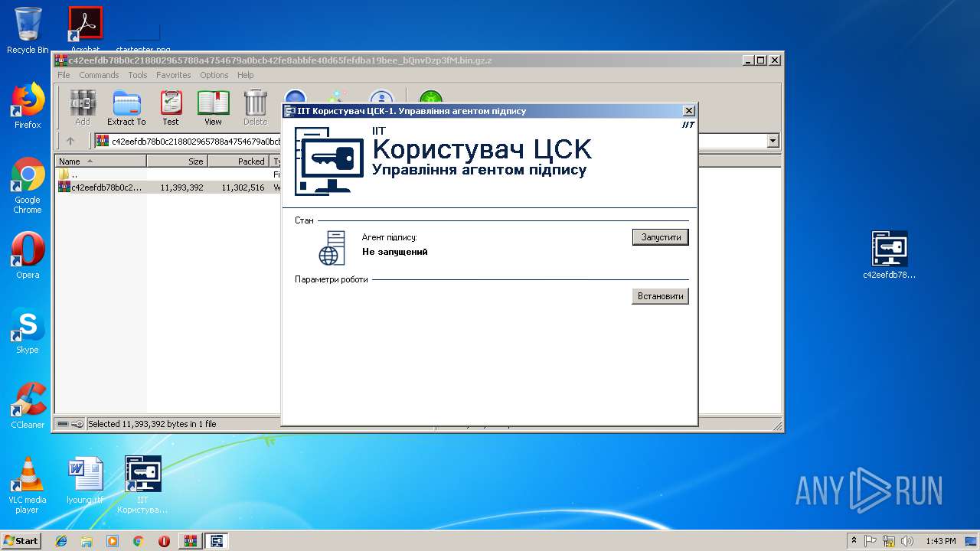Select the parent folder '..' row
980x551 pixels.
[x=168, y=174]
